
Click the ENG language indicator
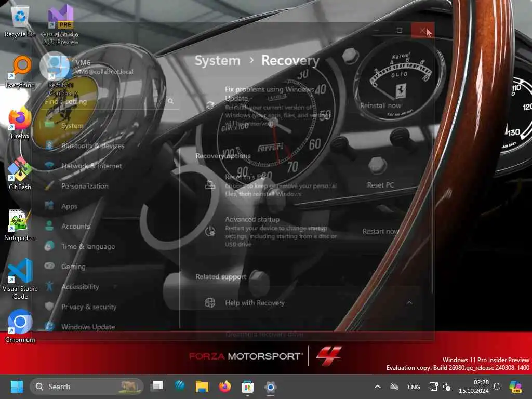[x=414, y=387]
